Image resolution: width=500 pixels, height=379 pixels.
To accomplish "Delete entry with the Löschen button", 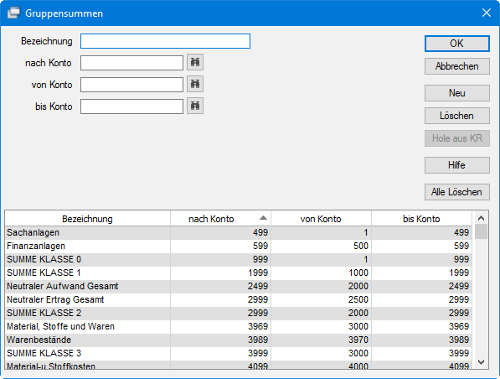I will tap(457, 116).
